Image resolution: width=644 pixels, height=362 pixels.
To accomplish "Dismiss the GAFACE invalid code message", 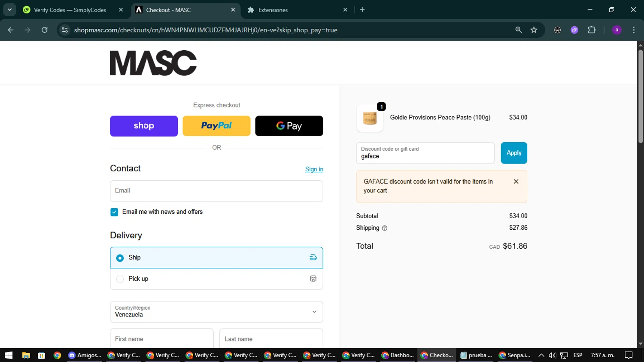I will [516, 182].
